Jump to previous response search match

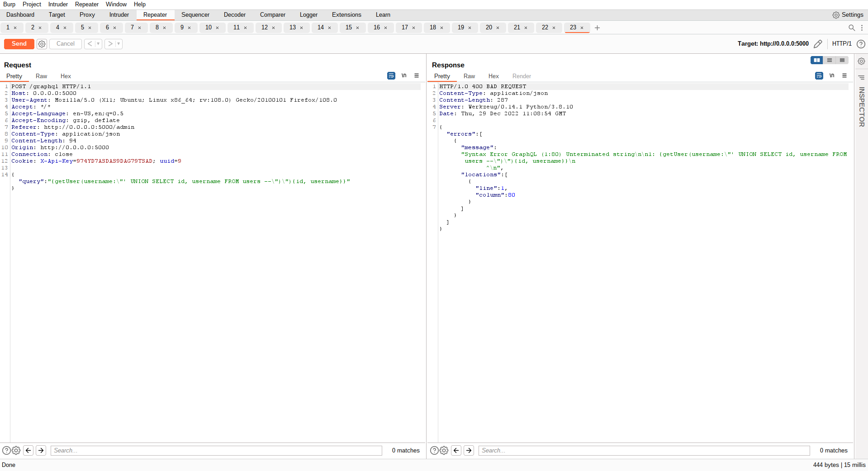(x=456, y=451)
